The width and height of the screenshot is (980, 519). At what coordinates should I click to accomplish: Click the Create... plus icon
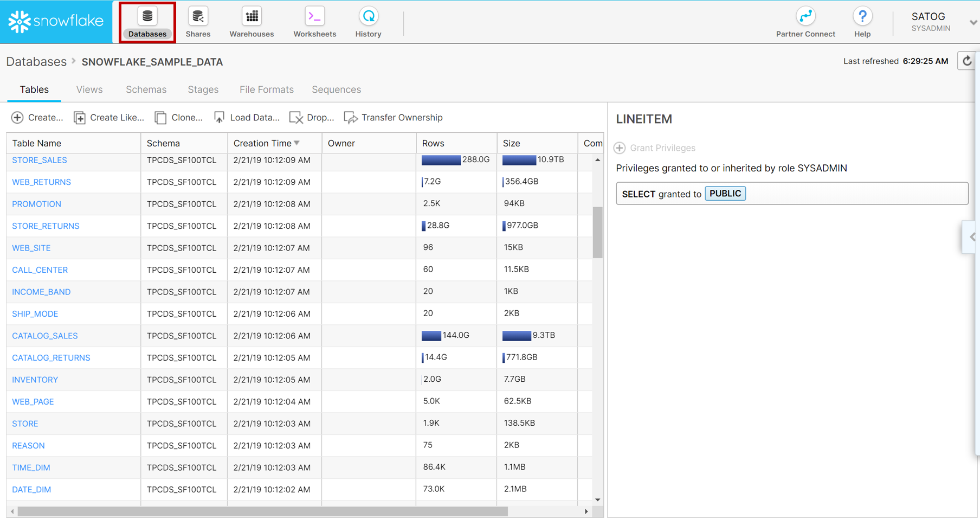point(17,118)
